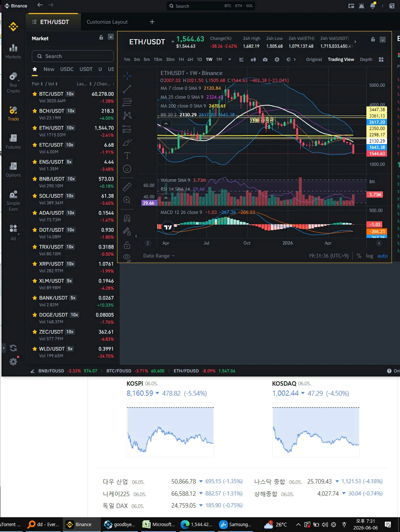Select the text annotation tool
The width and height of the screenshot is (400, 532).
tap(127, 156)
